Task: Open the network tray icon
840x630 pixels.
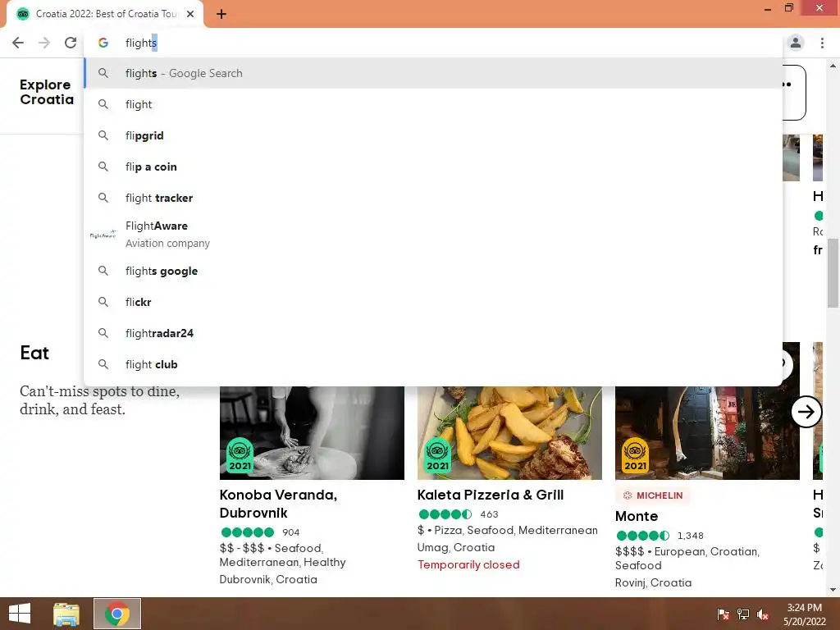Action: pos(743,614)
